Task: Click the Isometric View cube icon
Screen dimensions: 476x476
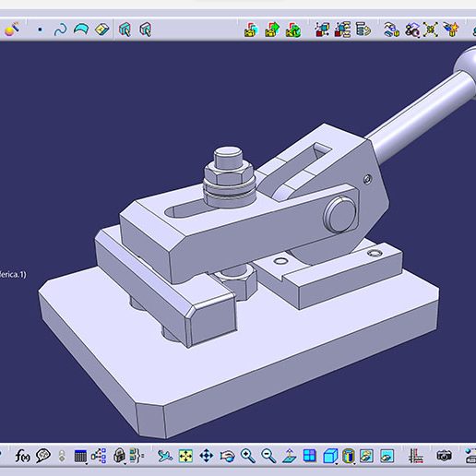Action: click(330, 456)
